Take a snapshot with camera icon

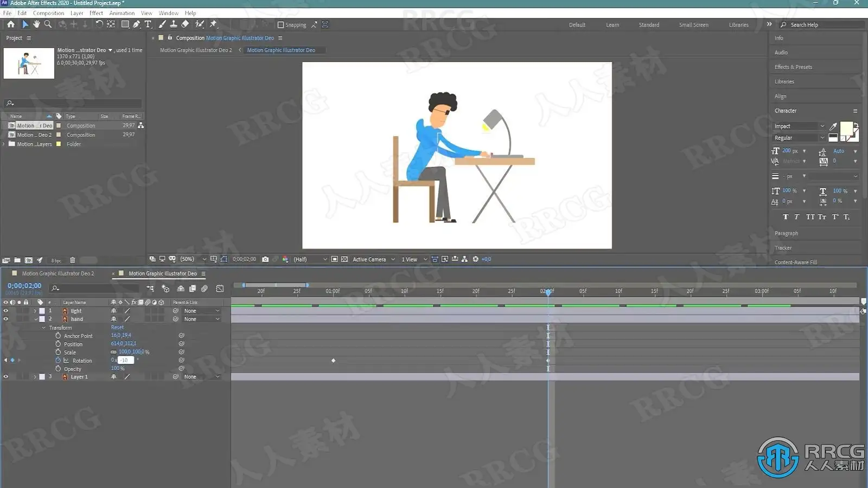point(265,259)
